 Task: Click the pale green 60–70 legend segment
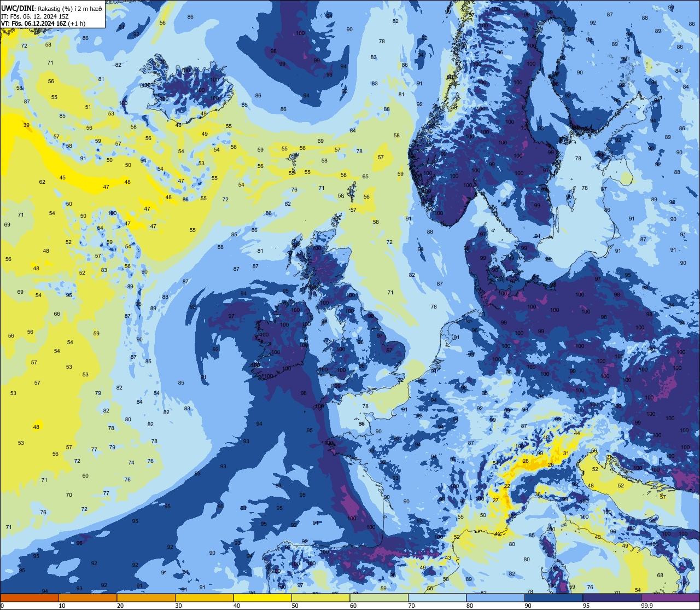(379, 598)
